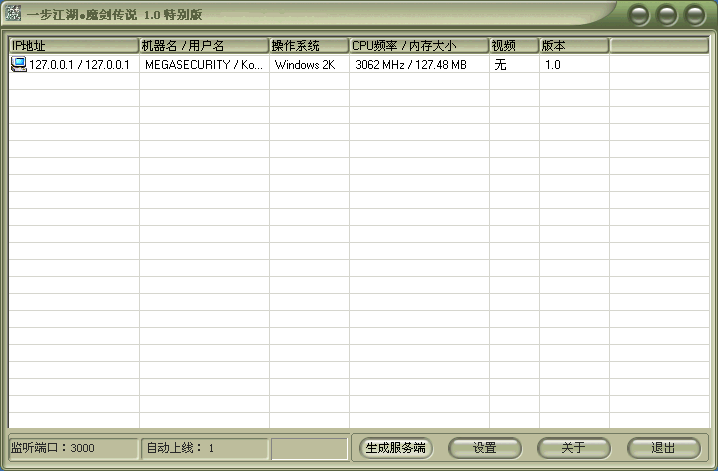Select the MEGASECURITY machine name cell
The image size is (718, 471).
[204, 65]
